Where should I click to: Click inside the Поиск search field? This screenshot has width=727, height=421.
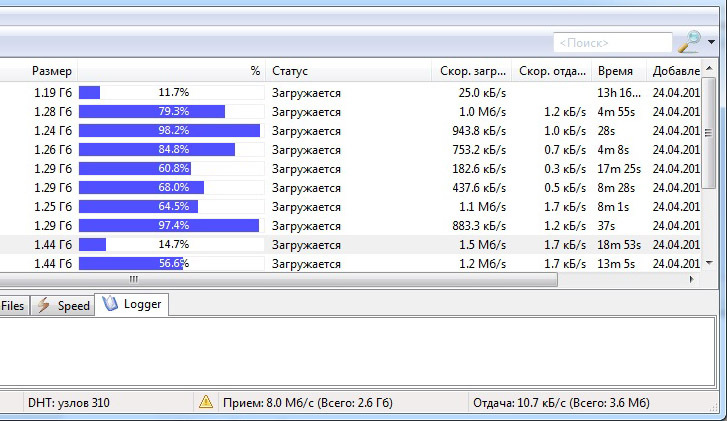(612, 43)
